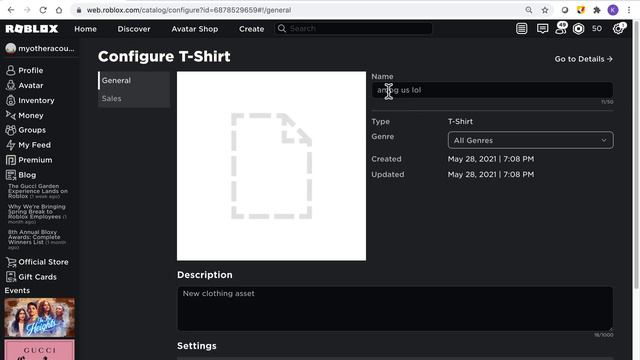
Task: Click the Created date 7:08 PM value
Action: click(x=491, y=159)
